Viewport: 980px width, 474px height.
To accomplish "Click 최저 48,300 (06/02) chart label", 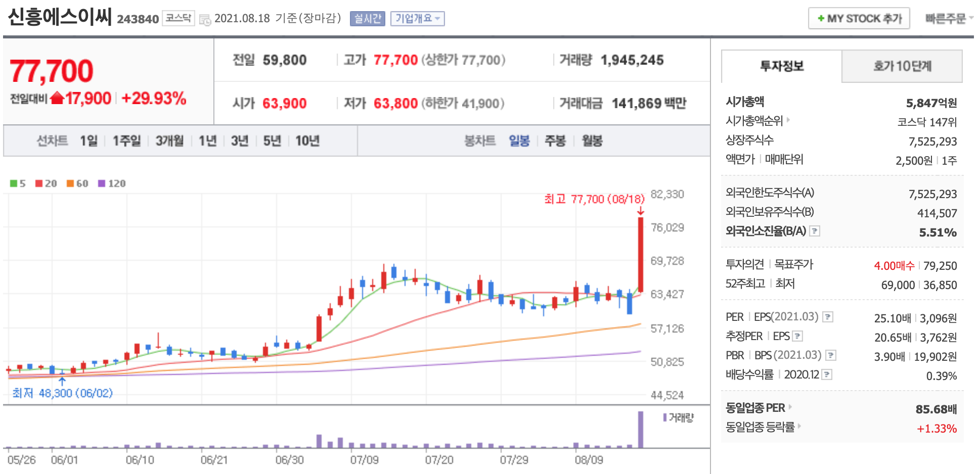I will pos(63,393).
